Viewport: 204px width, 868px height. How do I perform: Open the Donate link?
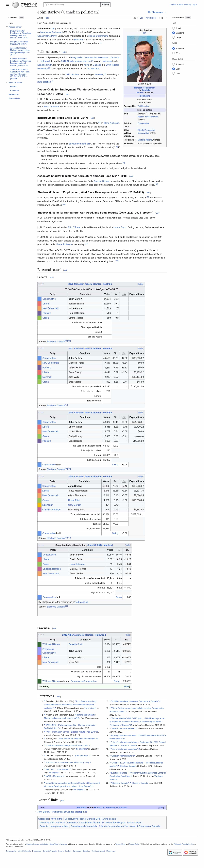pyautogui.click(x=173, y=5)
